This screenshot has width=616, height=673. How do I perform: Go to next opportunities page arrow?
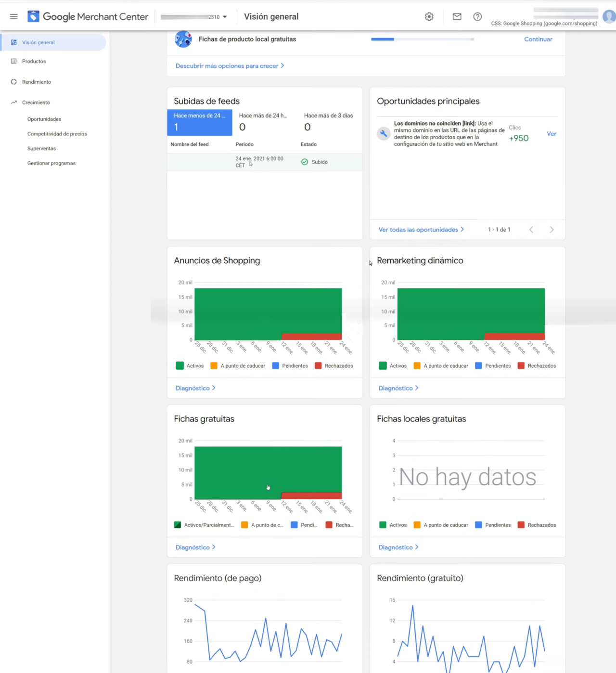pos(552,230)
